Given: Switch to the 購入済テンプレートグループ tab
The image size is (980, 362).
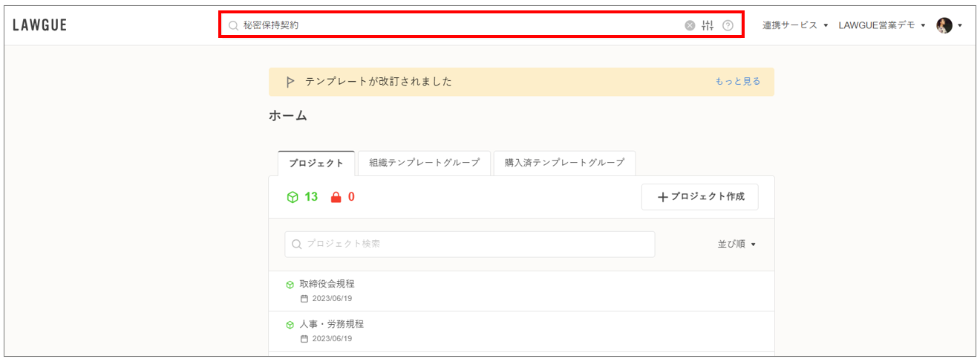Looking at the screenshot, I should coord(564,163).
